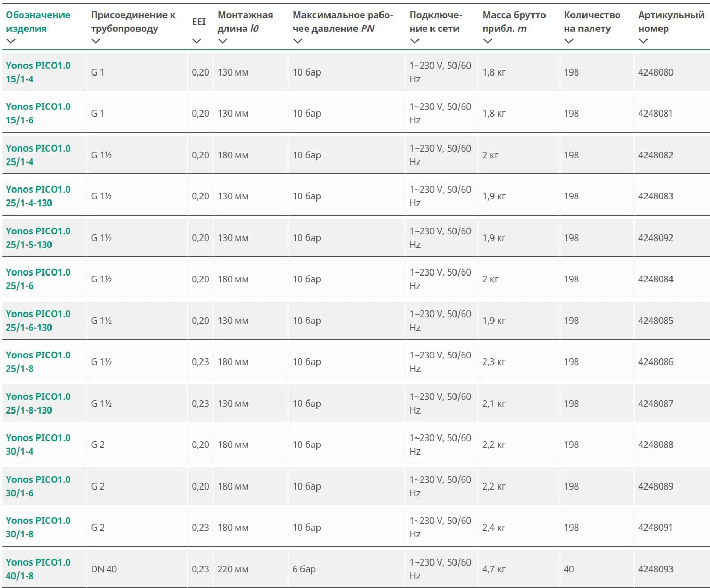This screenshot has width=710, height=588.
Task: Open Yonos PICO1.0 25/1-4-130 product page
Action: 38,196
